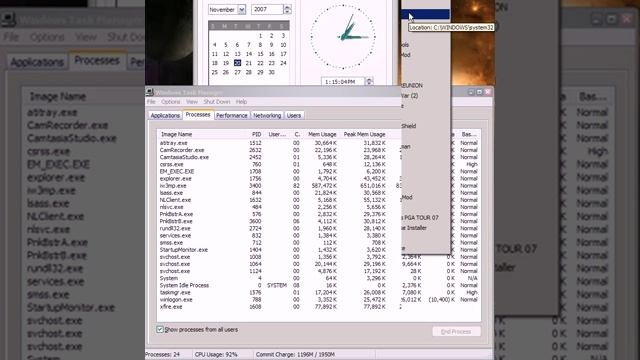The height and width of the screenshot is (360, 640).
Task: Sort by the User Name column header
Action: pyautogui.click(x=277, y=134)
